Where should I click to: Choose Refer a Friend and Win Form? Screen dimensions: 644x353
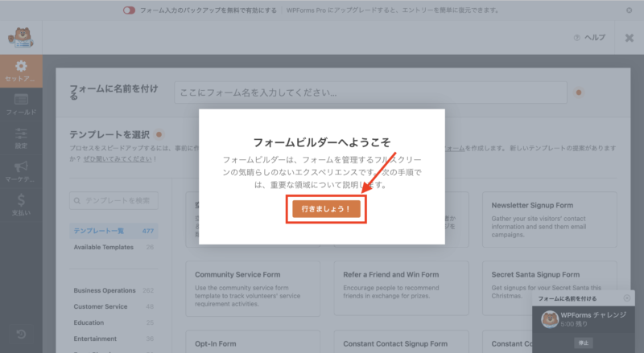(401, 288)
